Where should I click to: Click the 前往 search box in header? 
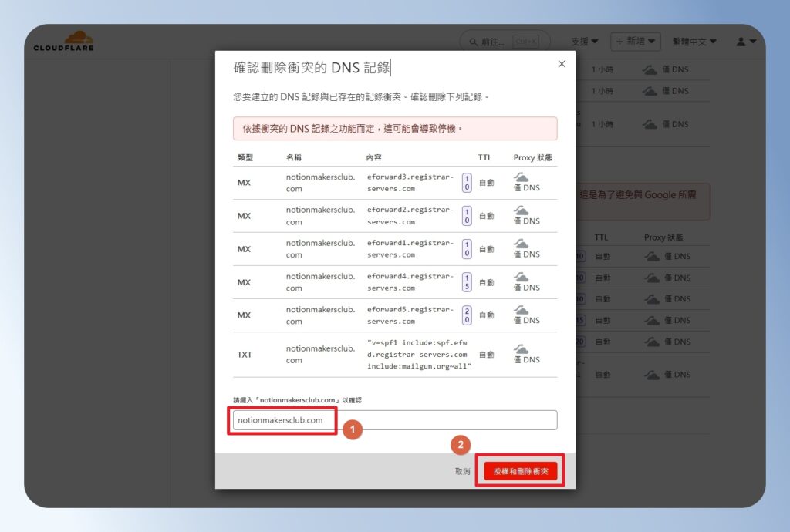[505, 42]
